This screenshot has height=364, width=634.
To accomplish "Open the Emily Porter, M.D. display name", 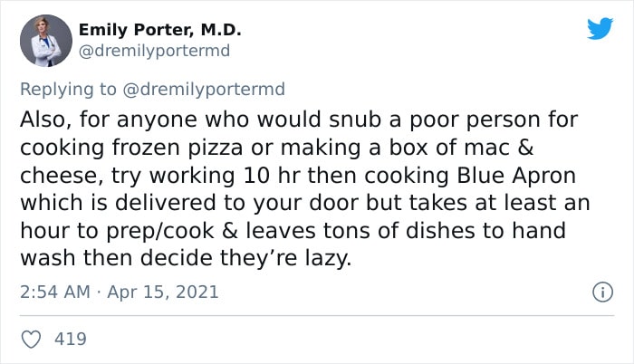I will (x=159, y=30).
